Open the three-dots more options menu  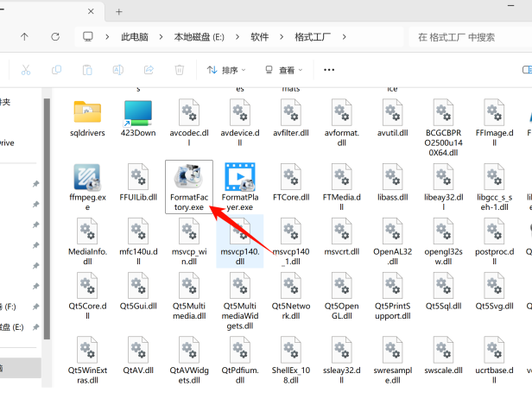pyautogui.click(x=329, y=70)
